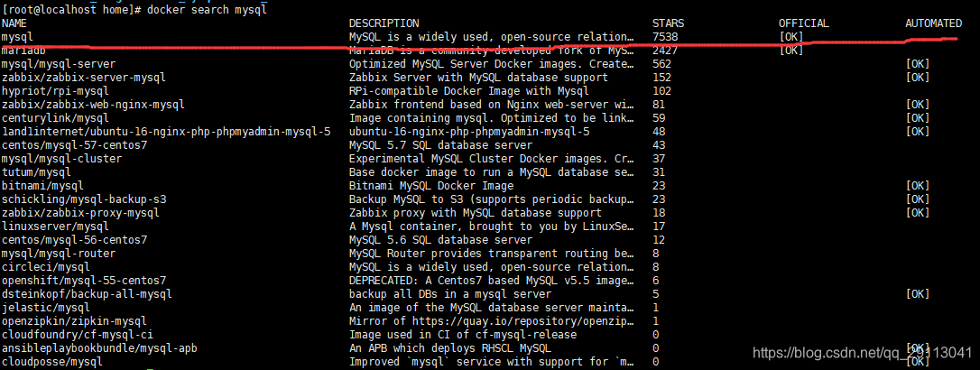Screen dimensions: 980x370
Task: Click star count 18
Action: 658,212
